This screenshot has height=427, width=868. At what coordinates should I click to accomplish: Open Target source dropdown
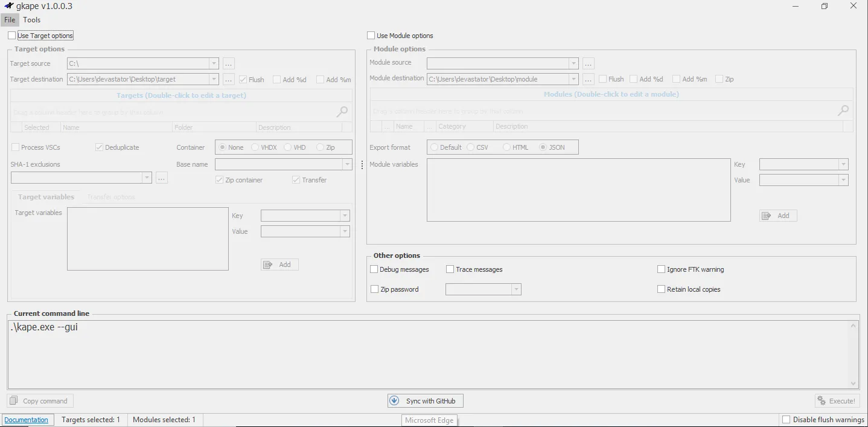click(x=214, y=63)
